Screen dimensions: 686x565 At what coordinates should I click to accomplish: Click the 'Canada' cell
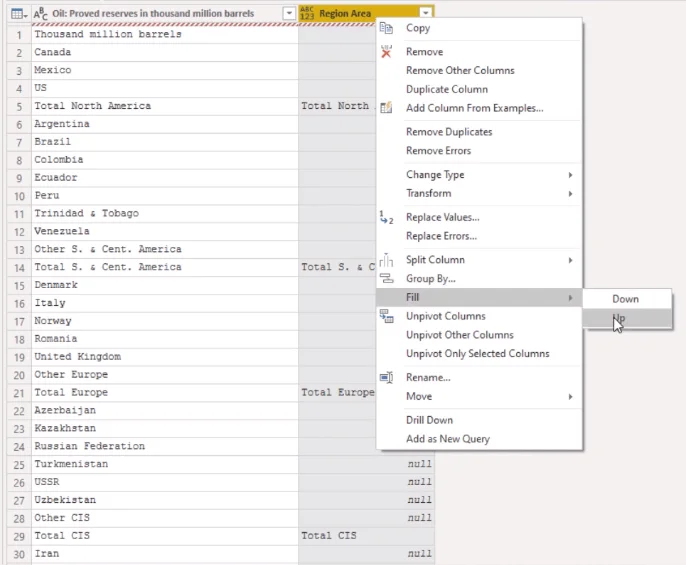(x=164, y=52)
